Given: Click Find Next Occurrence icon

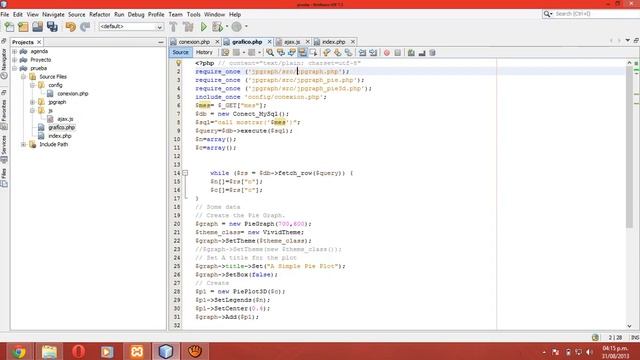Looking at the screenshot, I should (291, 53).
